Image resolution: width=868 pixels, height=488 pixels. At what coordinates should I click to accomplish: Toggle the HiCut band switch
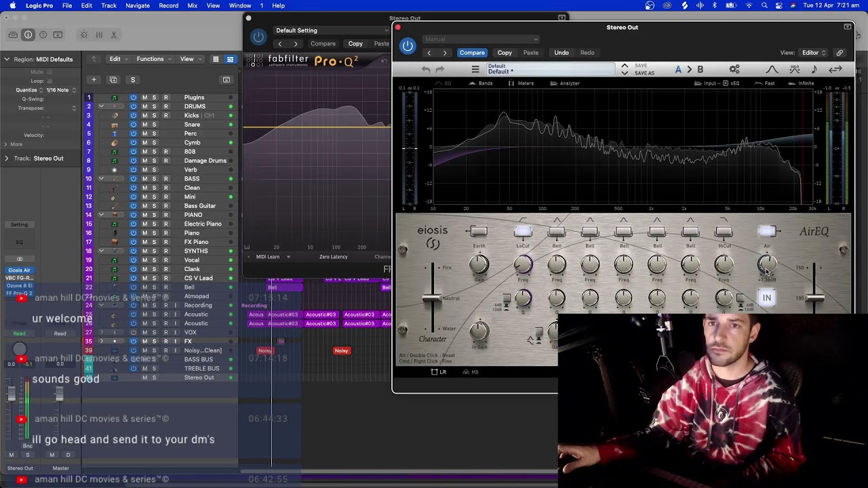(x=724, y=232)
